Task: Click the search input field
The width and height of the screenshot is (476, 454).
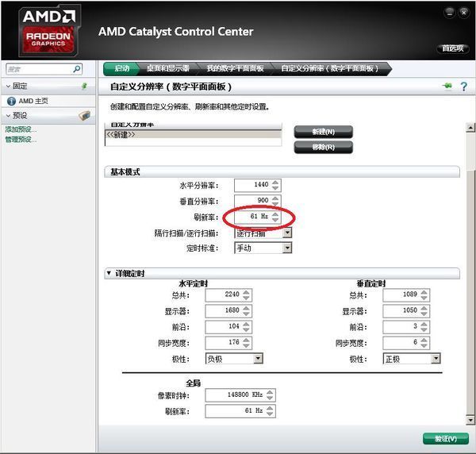Action: tap(40, 69)
